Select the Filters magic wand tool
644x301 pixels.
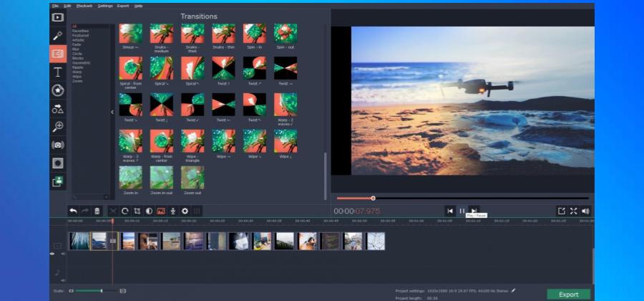tap(58, 35)
